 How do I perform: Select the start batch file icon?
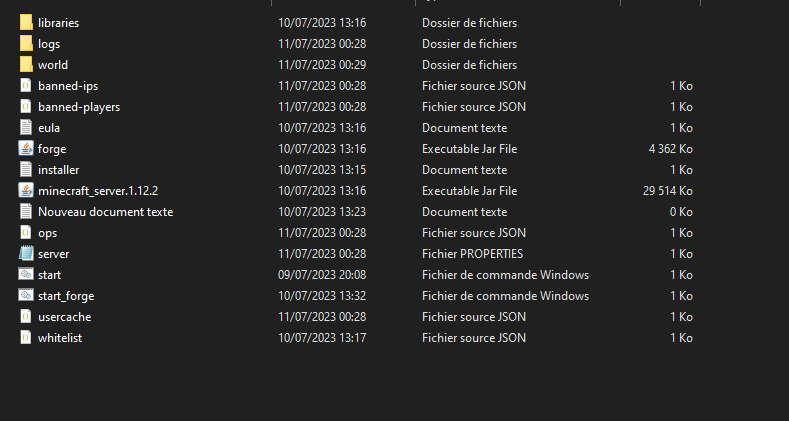[x=26, y=275]
